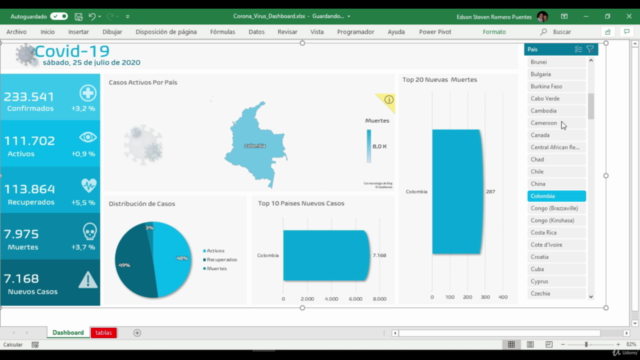Open Ribbon display options icon
This screenshot has width=640, height=360.
(564, 16)
